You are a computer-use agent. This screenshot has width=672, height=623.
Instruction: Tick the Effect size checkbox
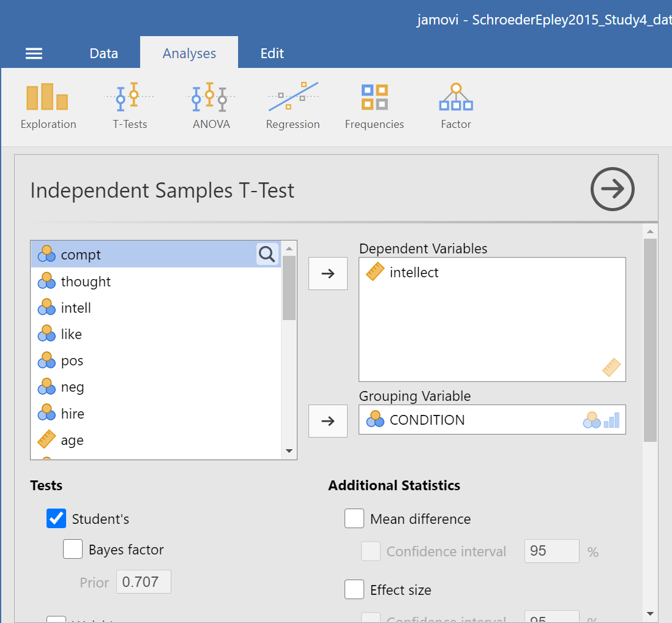pos(354,590)
